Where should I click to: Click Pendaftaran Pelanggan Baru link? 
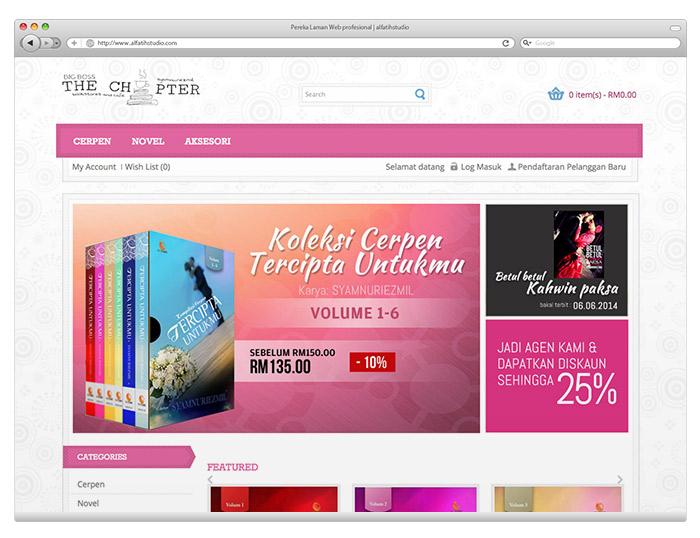(x=573, y=167)
